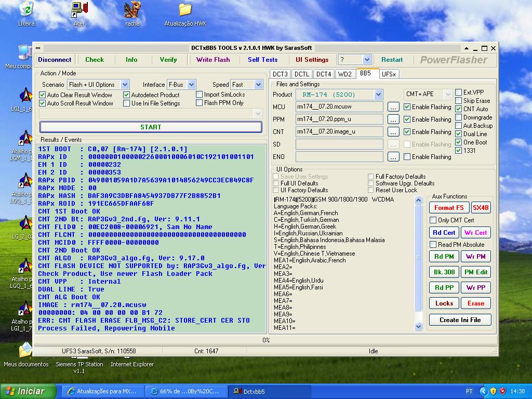Toggle Autodetect Product checkbox
The height and width of the screenshot is (399, 532).
click(x=127, y=95)
